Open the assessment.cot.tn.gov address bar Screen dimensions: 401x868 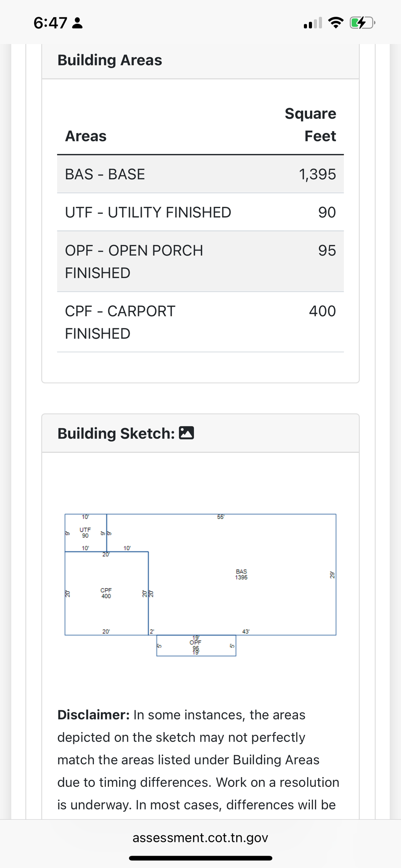click(x=200, y=837)
